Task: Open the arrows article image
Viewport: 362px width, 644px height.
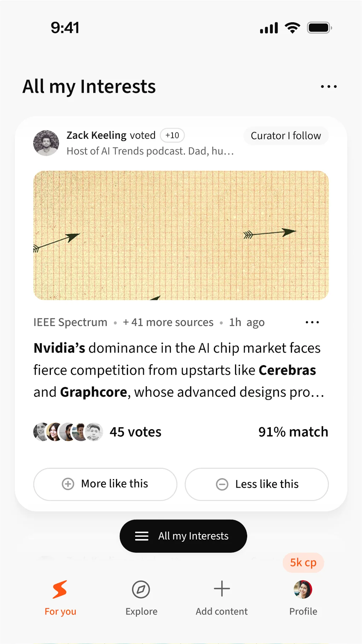Action: pyautogui.click(x=181, y=235)
